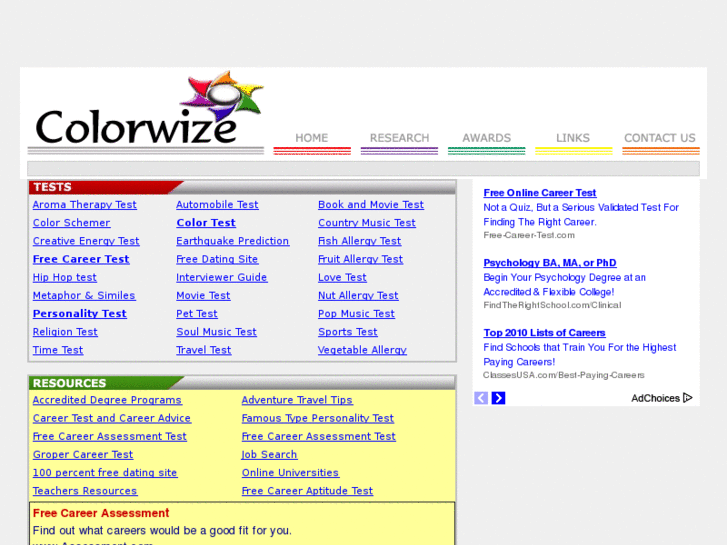
Task: Open the Personality Test link
Action: coord(80,314)
